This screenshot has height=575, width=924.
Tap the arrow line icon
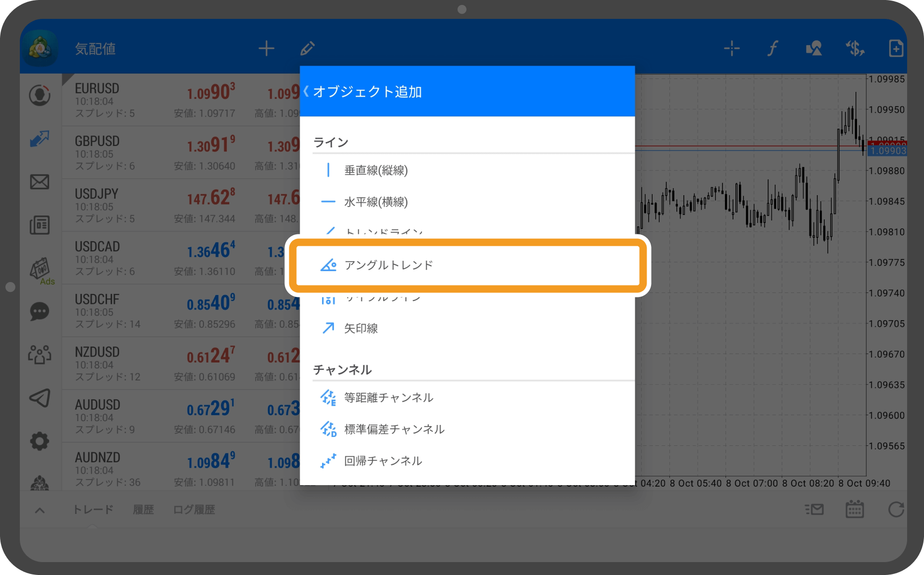328,328
